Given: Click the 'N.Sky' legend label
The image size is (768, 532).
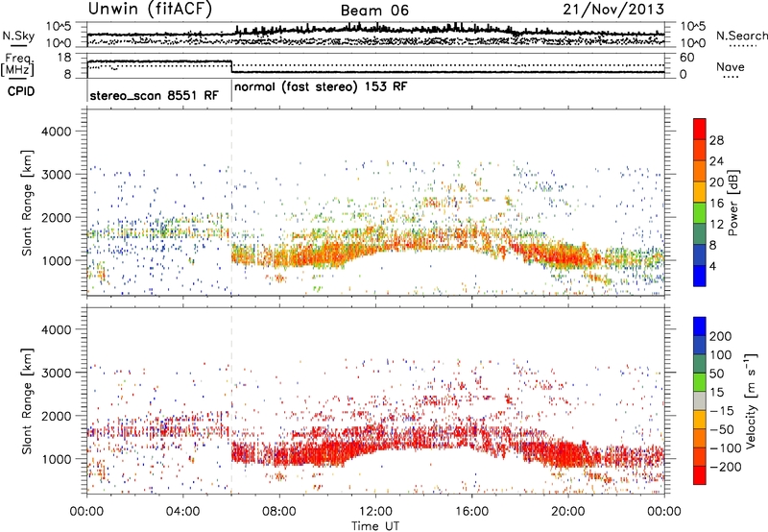Looking at the screenshot, I should (x=18, y=36).
